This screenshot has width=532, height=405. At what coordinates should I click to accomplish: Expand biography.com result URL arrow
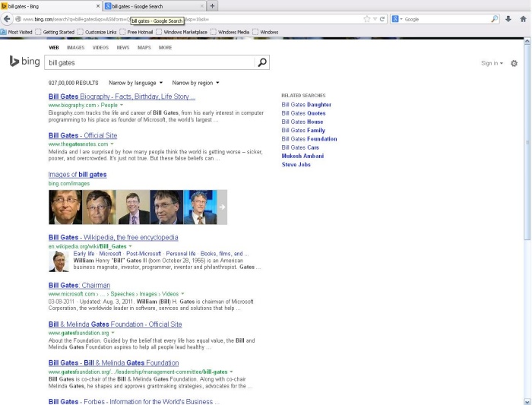click(x=122, y=105)
